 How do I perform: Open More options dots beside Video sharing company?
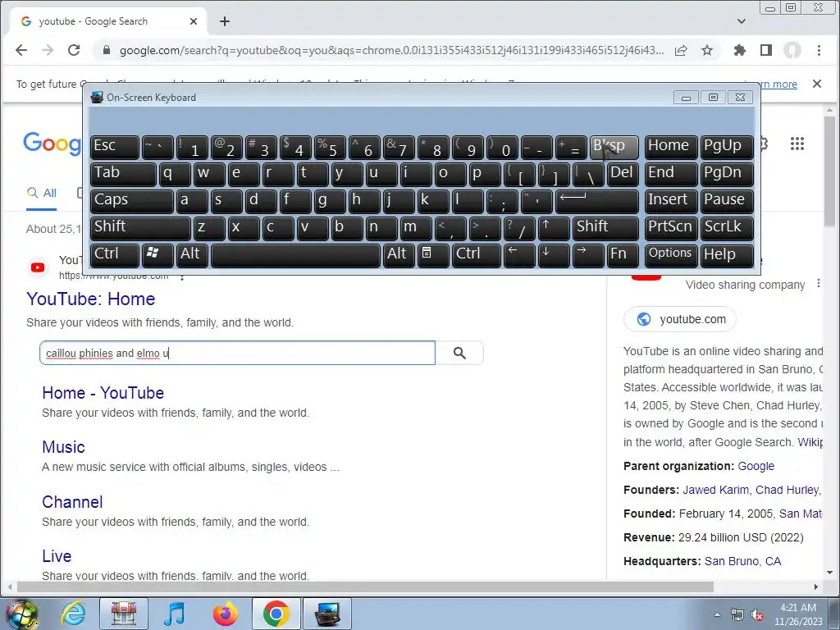pyautogui.click(x=818, y=283)
